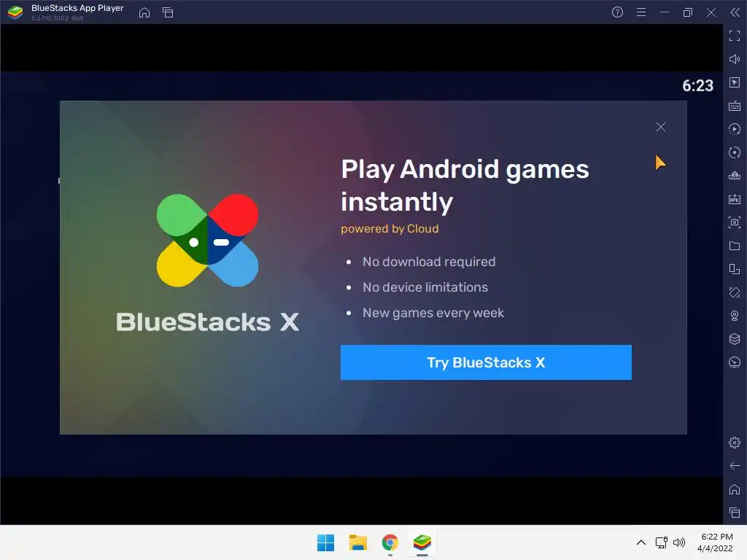Click the Install APK icon

point(735,199)
